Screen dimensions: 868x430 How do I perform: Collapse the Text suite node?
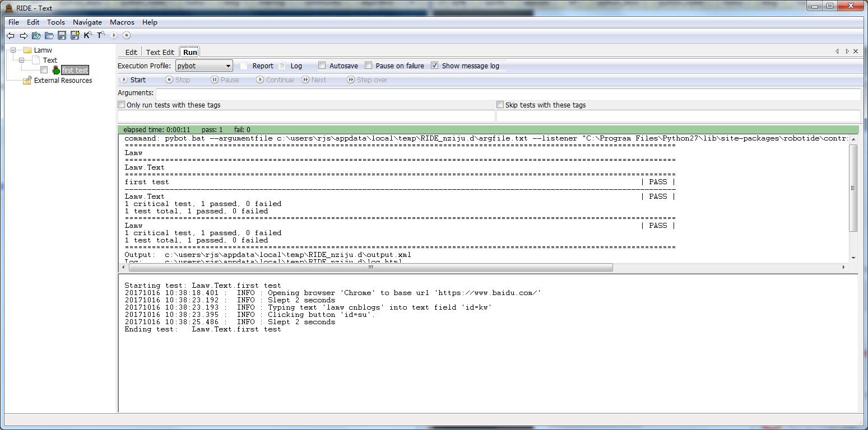pyautogui.click(x=22, y=60)
